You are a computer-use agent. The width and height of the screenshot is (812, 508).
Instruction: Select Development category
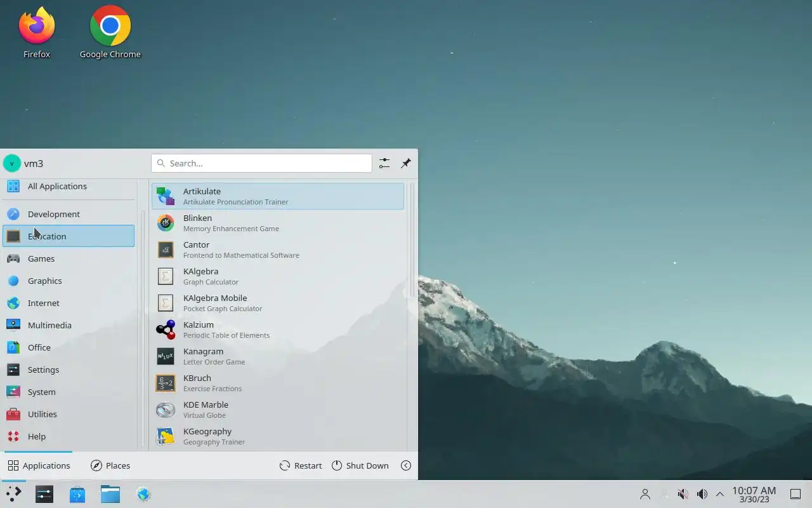click(69, 214)
